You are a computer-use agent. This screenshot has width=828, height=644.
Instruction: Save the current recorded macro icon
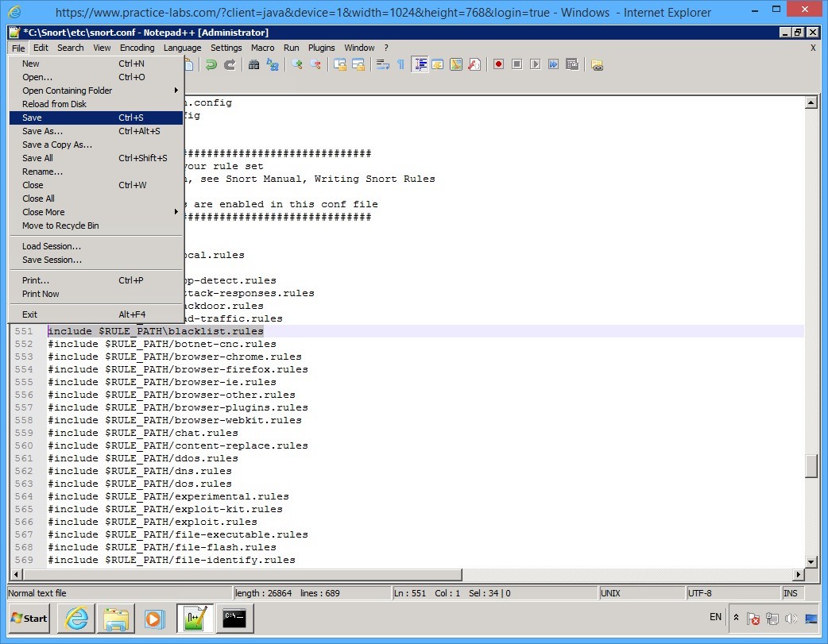pos(573,64)
